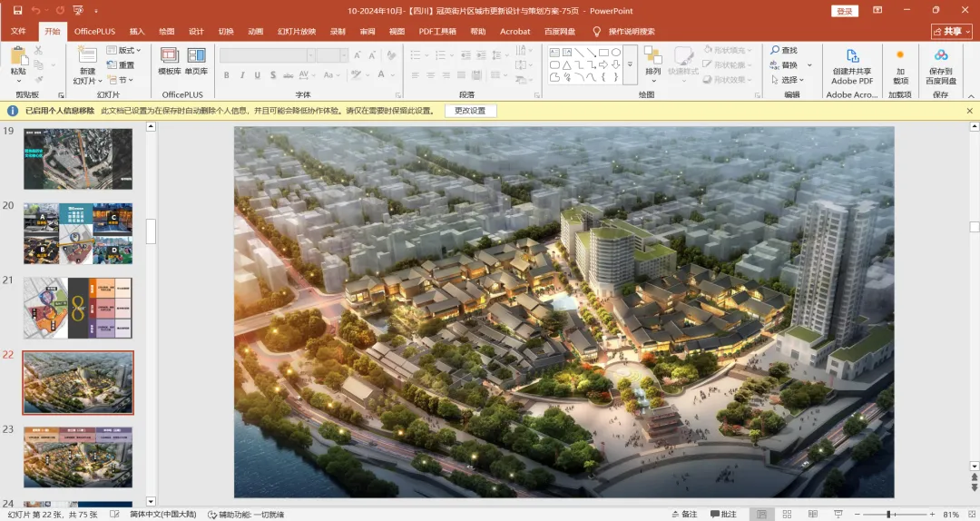Click 查找 Find in editing group
Screen dimensions: 980x521
784,50
